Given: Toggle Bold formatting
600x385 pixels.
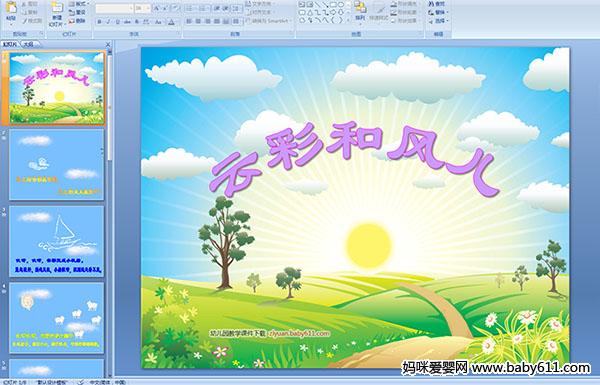Looking at the screenshot, I should 99,22.
